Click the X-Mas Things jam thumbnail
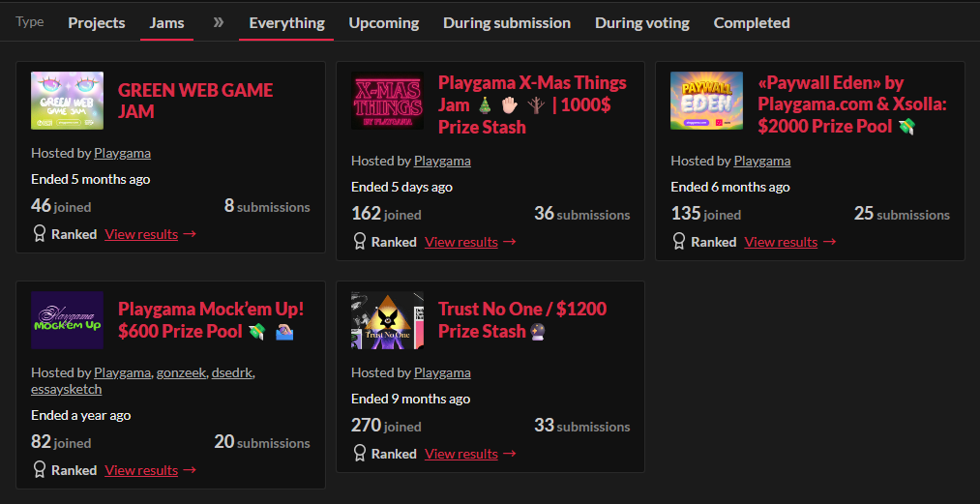 [387, 101]
